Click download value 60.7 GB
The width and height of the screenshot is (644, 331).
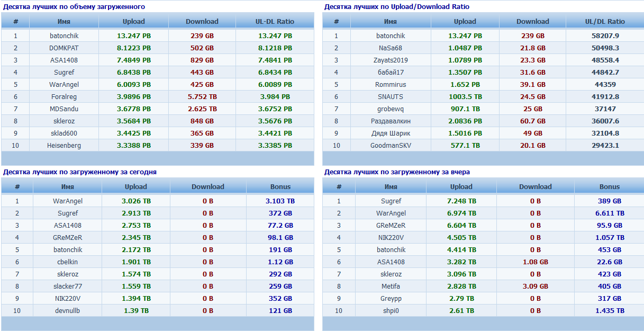coord(533,121)
